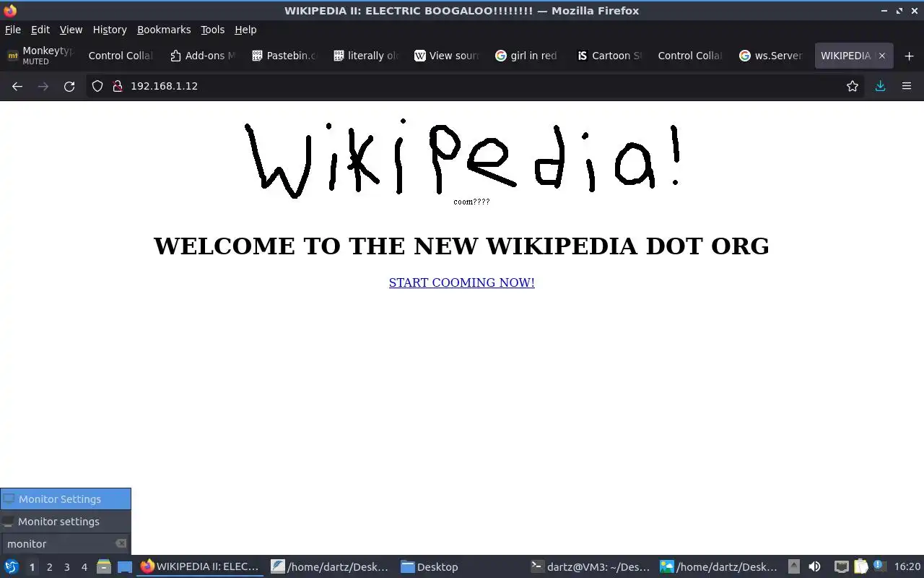Open the Bookmarks menu
The height and width of the screenshot is (578, 924).
(x=164, y=30)
